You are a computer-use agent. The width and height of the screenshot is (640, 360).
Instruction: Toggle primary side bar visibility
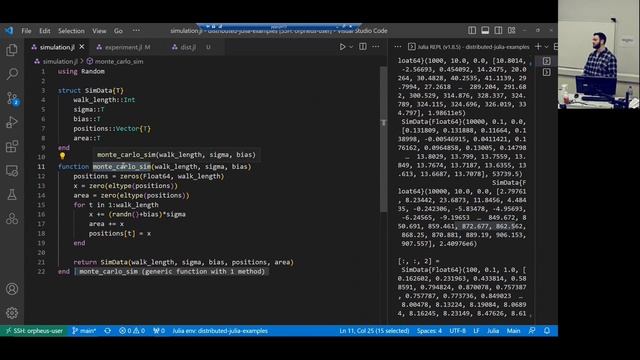tap(472, 31)
